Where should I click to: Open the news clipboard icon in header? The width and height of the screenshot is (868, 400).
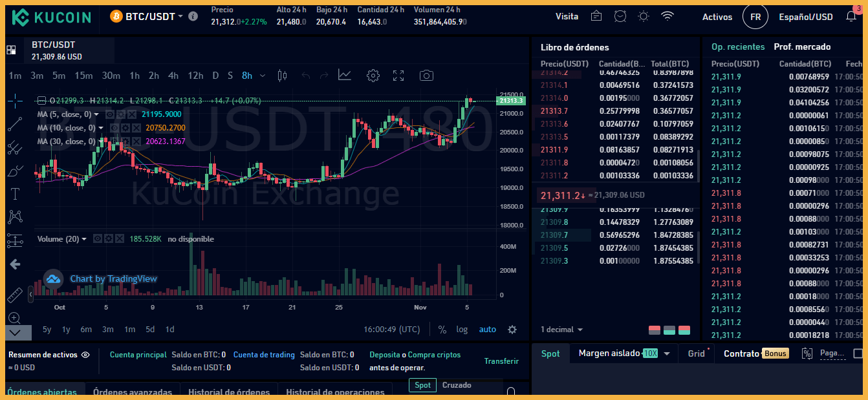point(596,17)
